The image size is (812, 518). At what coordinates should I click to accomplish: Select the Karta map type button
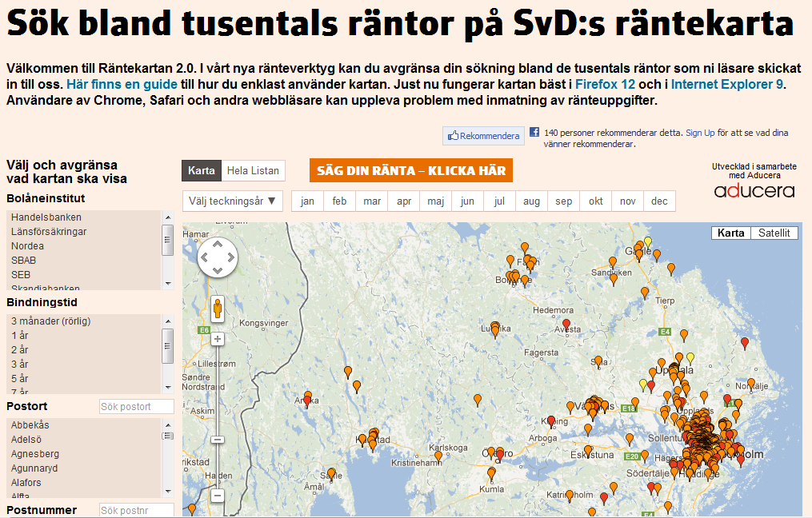click(731, 233)
